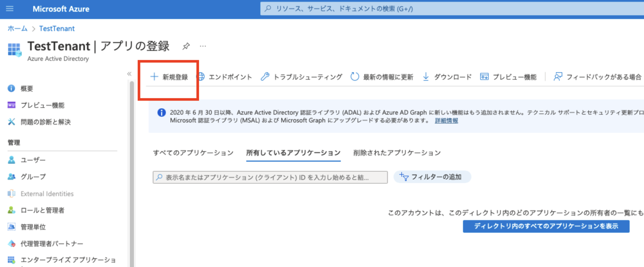Click the TestTenant app registration grid icon

(15, 50)
